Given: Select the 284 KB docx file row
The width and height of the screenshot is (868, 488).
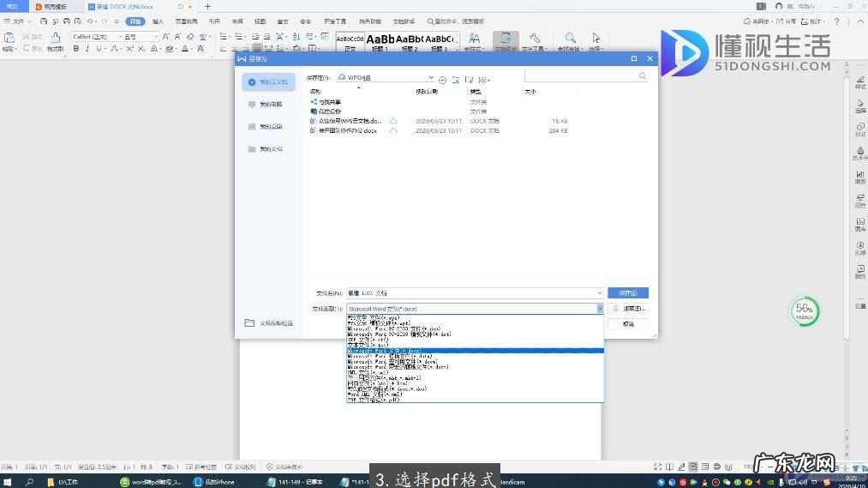Looking at the screenshot, I should pos(440,130).
